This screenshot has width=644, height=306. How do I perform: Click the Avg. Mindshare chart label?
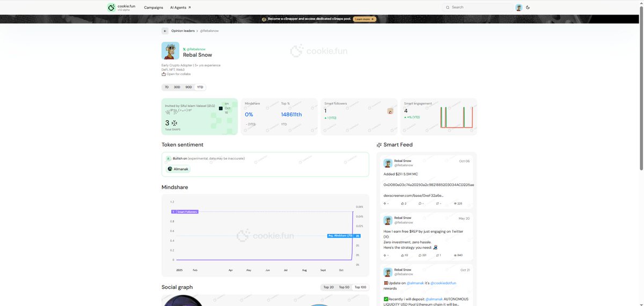pyautogui.click(x=343, y=236)
